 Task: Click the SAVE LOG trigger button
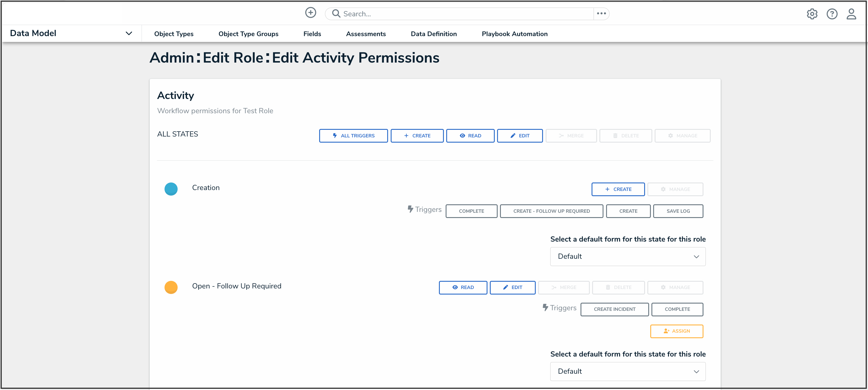pos(678,211)
